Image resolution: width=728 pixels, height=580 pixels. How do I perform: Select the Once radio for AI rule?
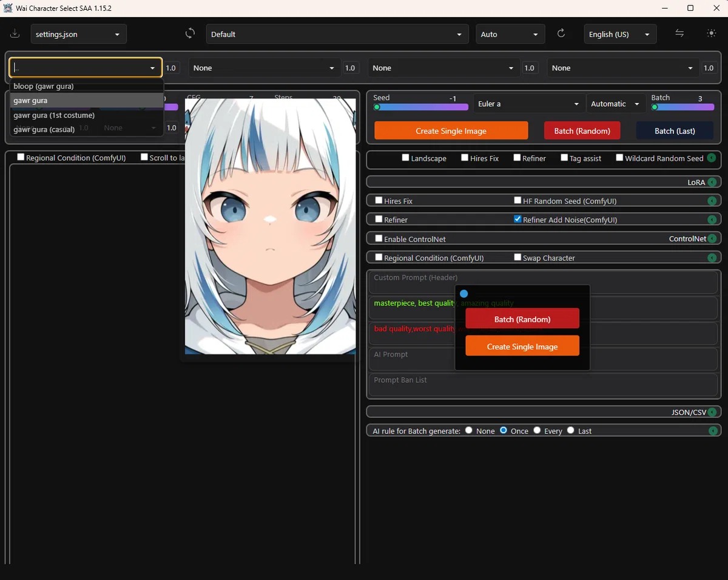504,430
